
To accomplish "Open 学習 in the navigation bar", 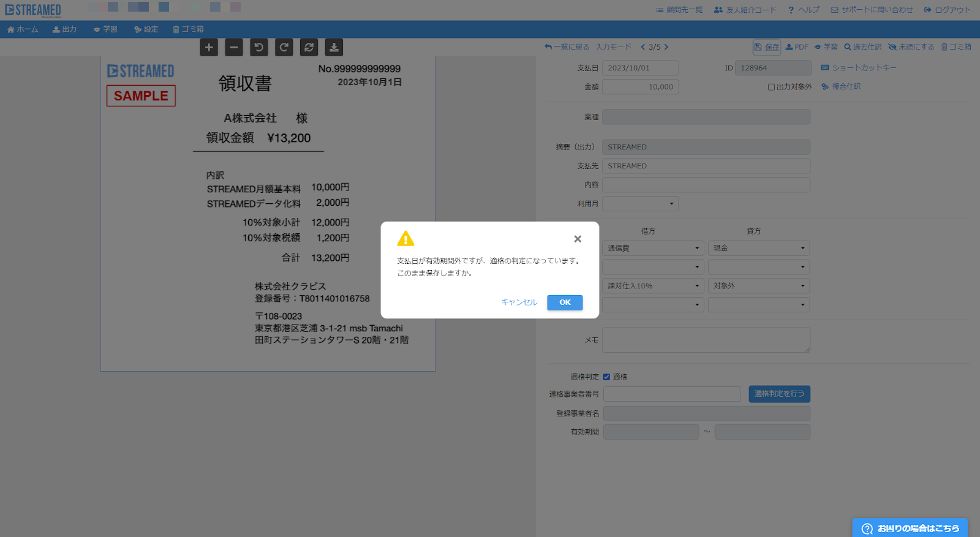I will click(x=105, y=29).
